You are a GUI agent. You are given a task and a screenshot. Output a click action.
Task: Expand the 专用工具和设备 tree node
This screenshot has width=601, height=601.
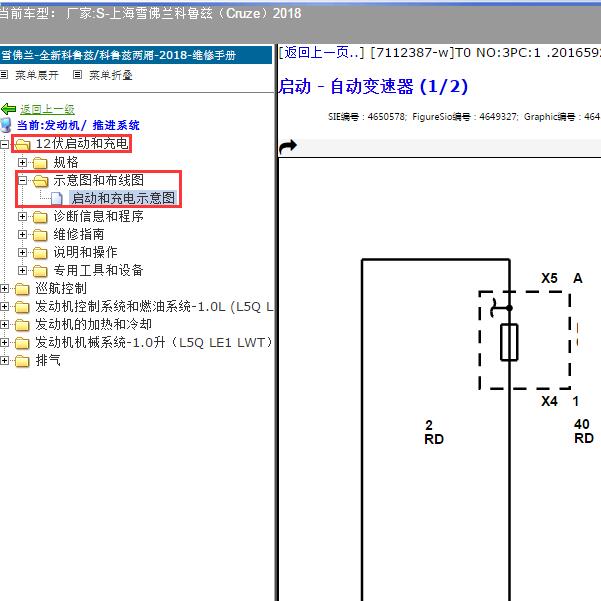tap(23, 271)
